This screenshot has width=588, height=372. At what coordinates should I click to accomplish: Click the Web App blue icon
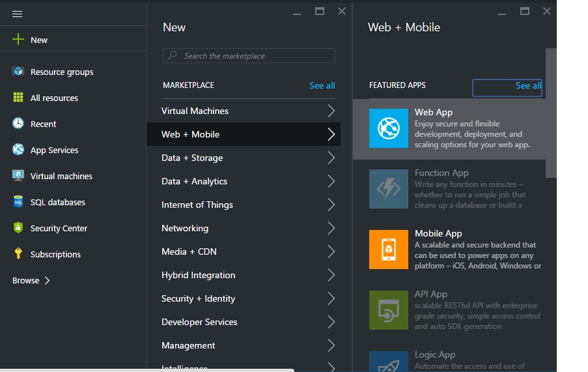tap(389, 128)
